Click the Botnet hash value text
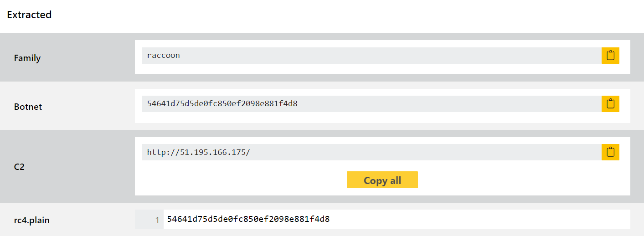Screen dimensions: 644x236 (222, 104)
